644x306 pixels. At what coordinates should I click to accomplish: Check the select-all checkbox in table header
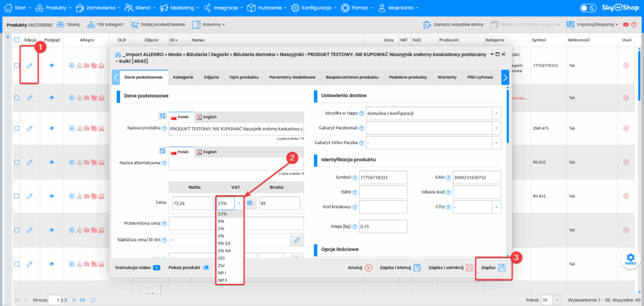point(17,40)
